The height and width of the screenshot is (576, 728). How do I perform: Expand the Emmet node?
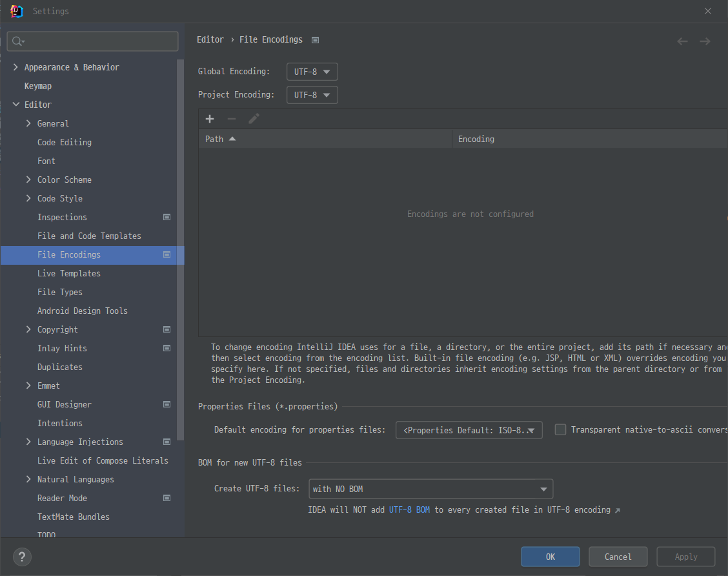(28, 386)
